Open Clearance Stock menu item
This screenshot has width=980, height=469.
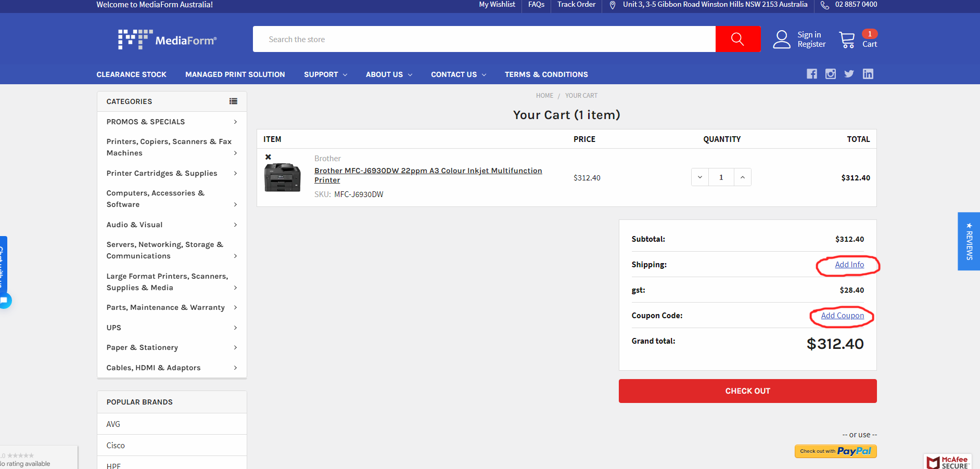tap(131, 74)
